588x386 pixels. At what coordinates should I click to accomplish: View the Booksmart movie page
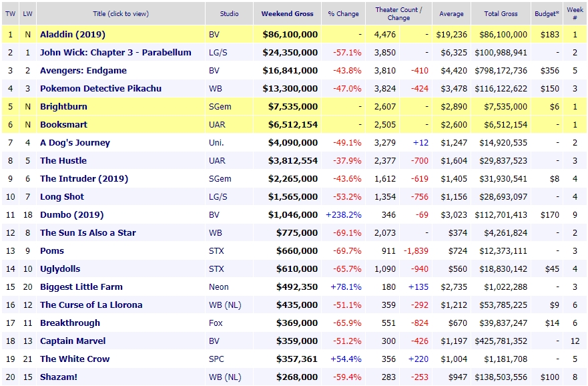pos(63,124)
